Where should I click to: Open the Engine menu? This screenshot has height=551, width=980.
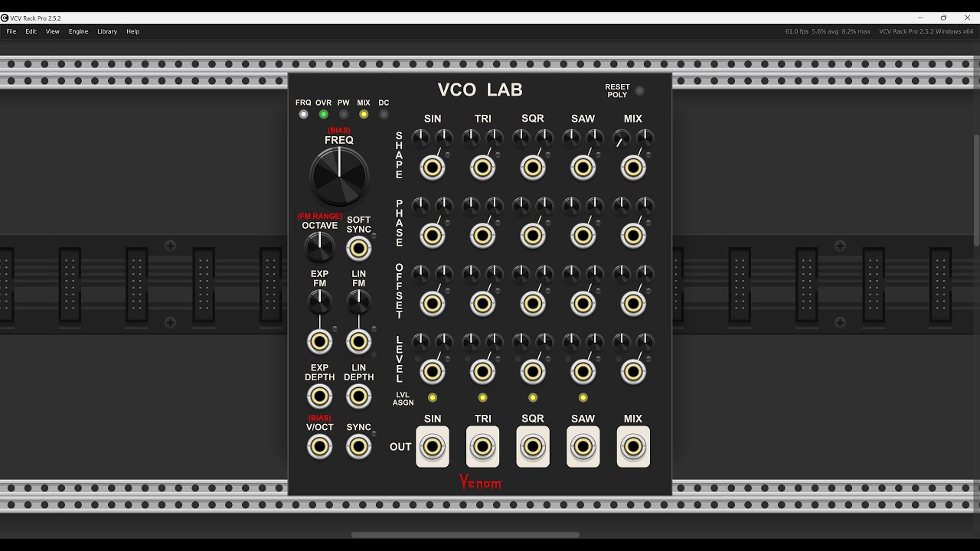(78, 31)
